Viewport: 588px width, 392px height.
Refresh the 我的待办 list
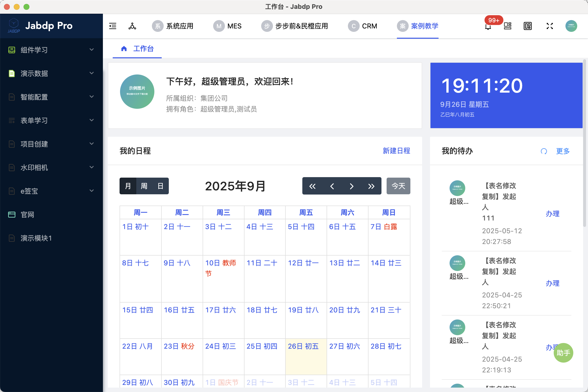[x=544, y=151]
